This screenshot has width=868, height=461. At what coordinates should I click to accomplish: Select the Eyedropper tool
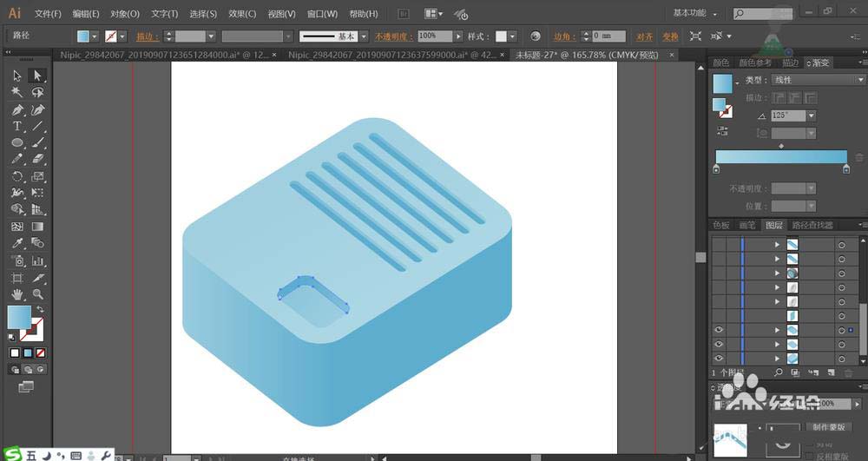point(17,243)
